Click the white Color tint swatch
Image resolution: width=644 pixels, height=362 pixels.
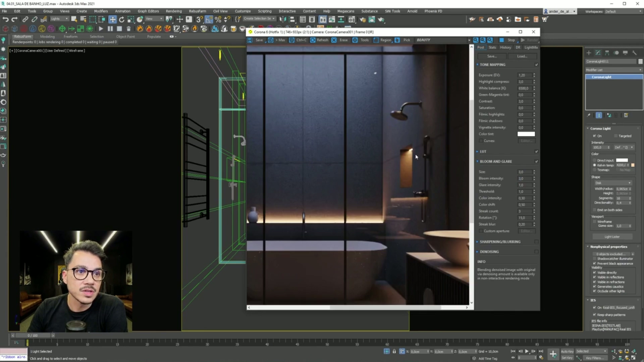[x=526, y=134]
